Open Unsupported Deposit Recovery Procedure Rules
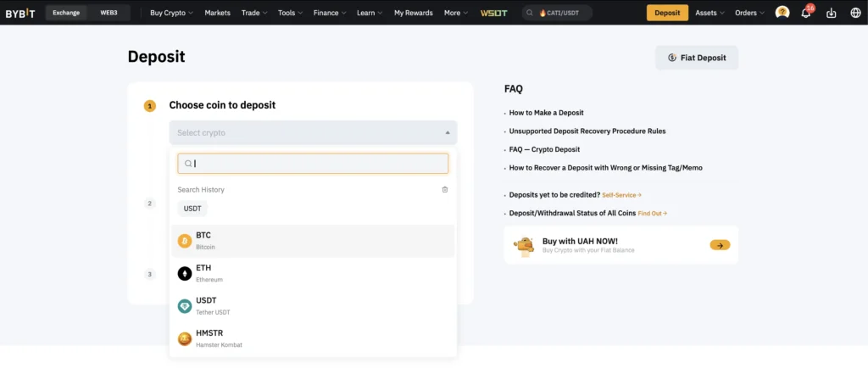The width and height of the screenshot is (868, 374). 587,131
